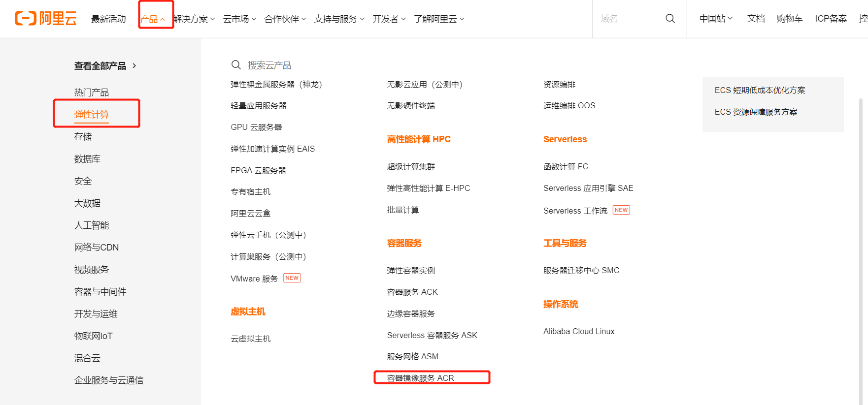Open 超级计算集群 link
868x405 pixels.
tap(411, 166)
